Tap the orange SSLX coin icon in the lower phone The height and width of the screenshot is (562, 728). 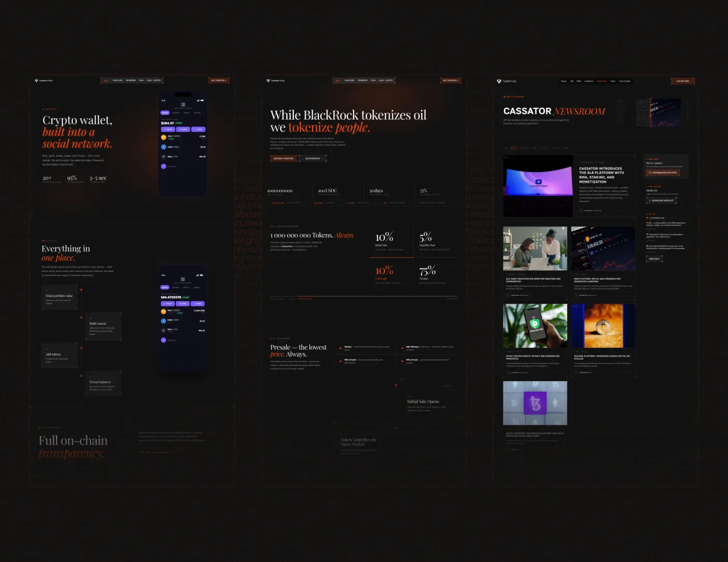pos(163,311)
